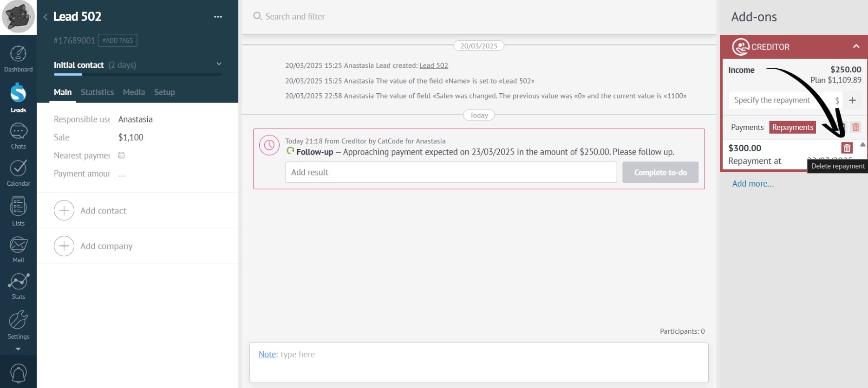Click the notifications bell icon
The height and width of the screenshot is (388, 868).
point(18,373)
